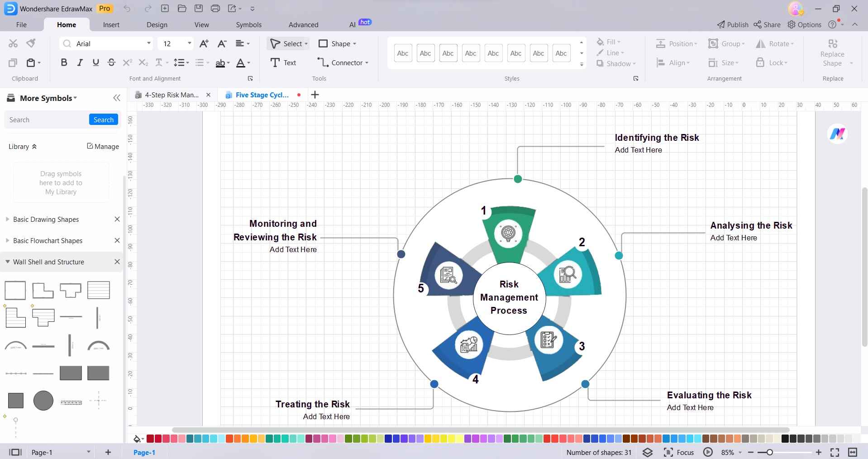Apply Superscript formatting

[128, 62]
